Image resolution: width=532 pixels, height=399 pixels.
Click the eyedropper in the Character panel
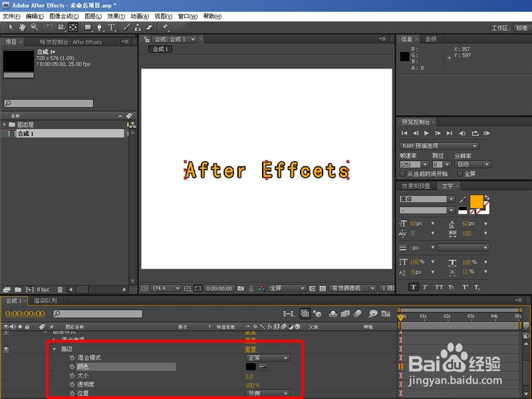[x=462, y=199]
